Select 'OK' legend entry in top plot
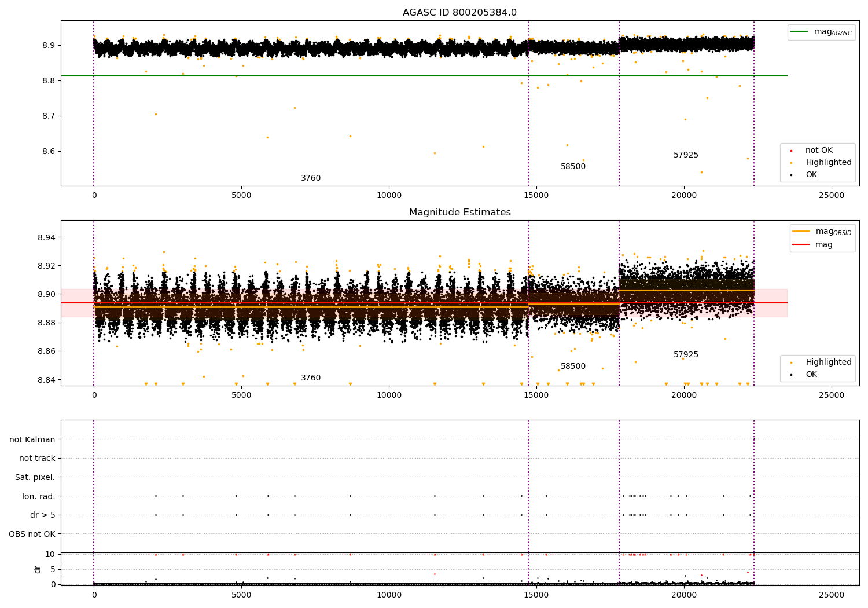The image size is (868, 608). [811, 175]
